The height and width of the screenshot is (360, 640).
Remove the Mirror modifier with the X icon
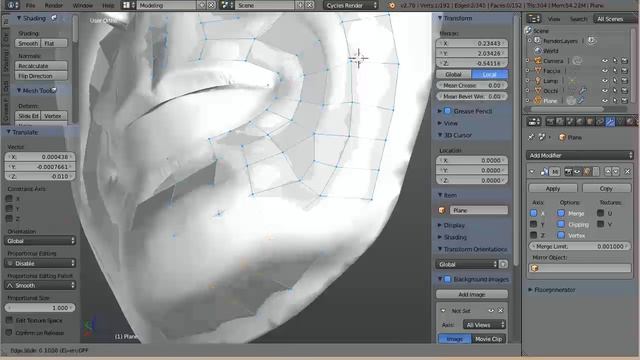627,172
